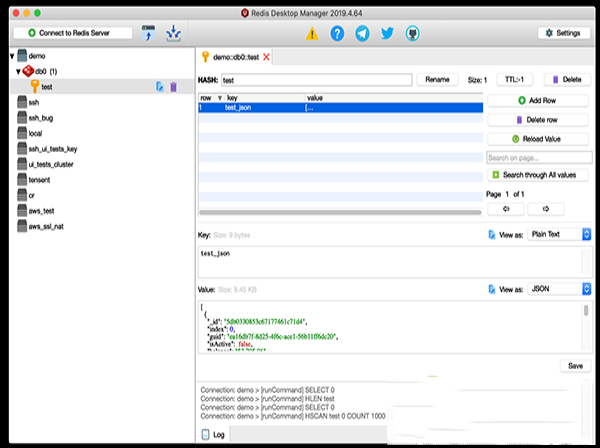Go to next page with right arrow
Image resolution: width=600 pixels, height=448 pixels.
click(545, 209)
